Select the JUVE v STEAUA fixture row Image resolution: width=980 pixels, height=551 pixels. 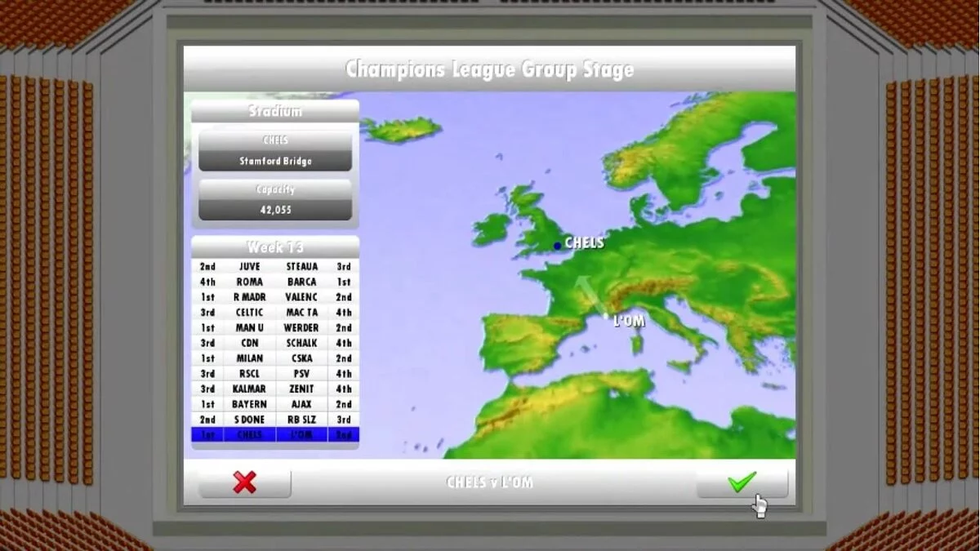tap(274, 267)
